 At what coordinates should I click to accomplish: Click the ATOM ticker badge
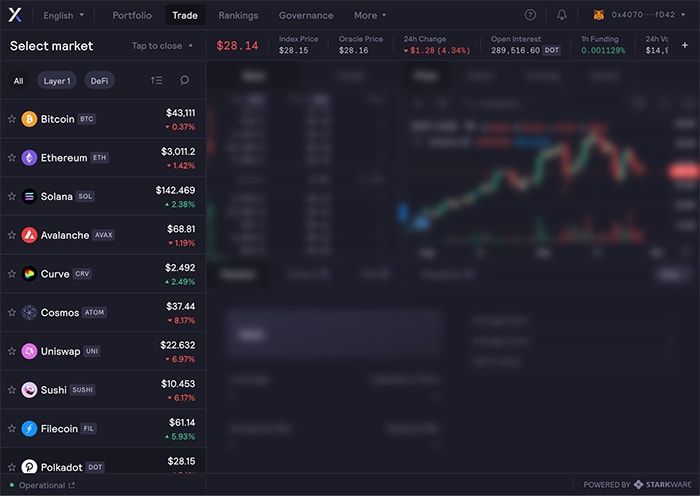[x=94, y=313]
